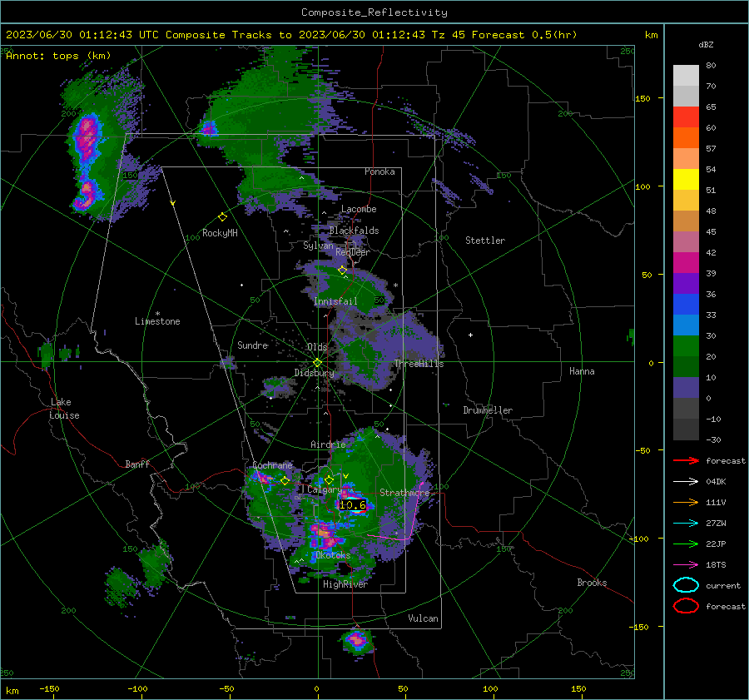
Task: Select the RockyMH label
Action: point(220,233)
